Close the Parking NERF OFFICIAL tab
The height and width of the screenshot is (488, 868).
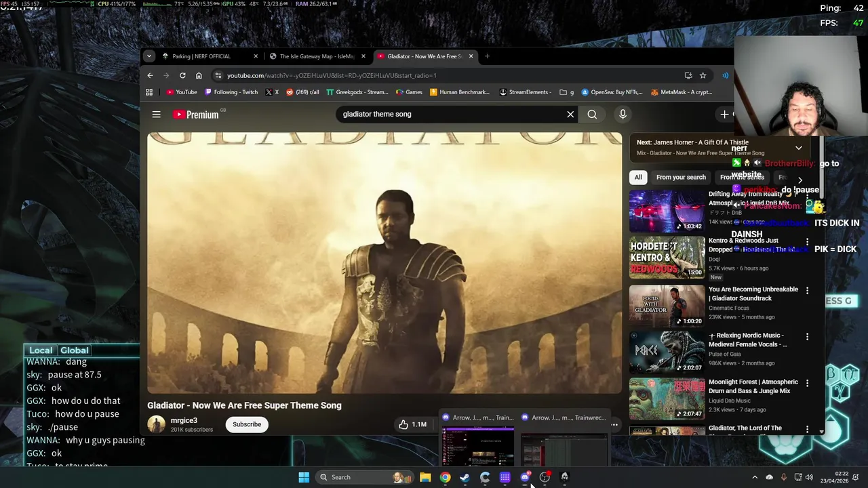point(256,56)
